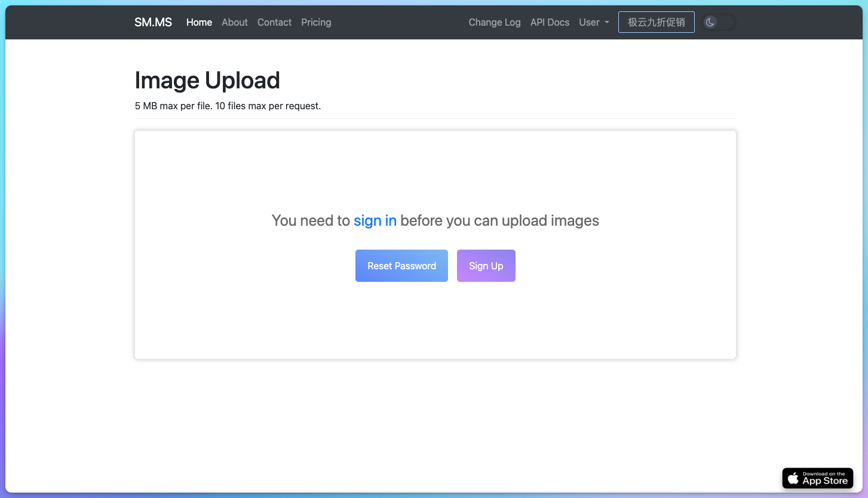The width and height of the screenshot is (868, 498).
Task: Navigate to the Contact page
Action: click(274, 22)
